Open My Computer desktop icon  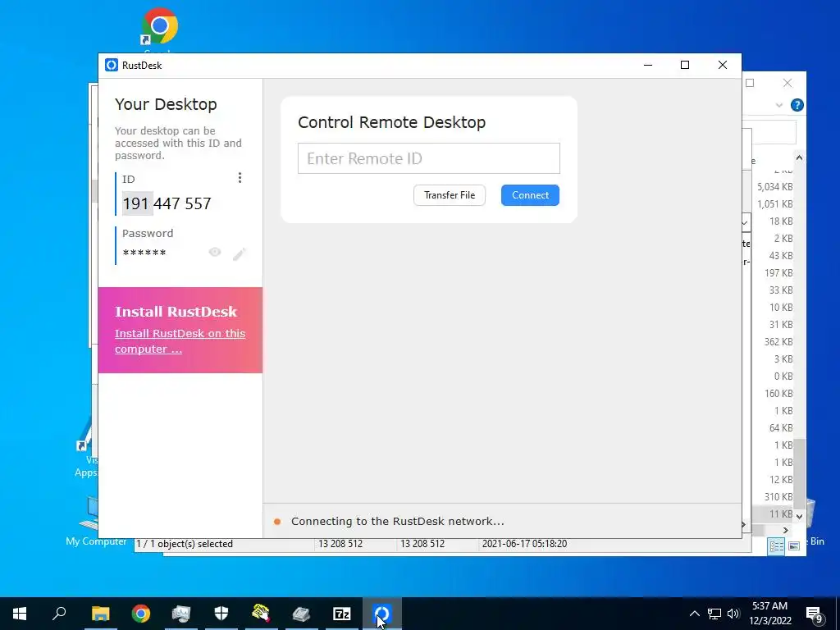[x=96, y=521]
